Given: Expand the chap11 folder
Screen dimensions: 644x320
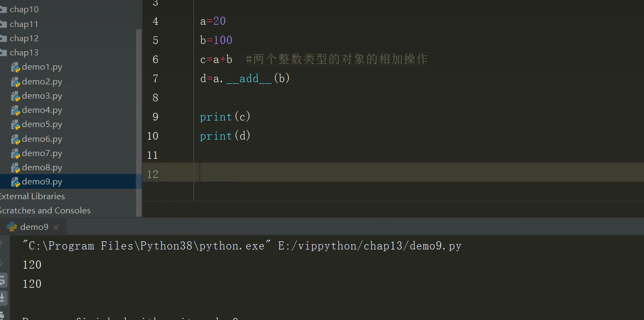Looking at the screenshot, I should 24,24.
